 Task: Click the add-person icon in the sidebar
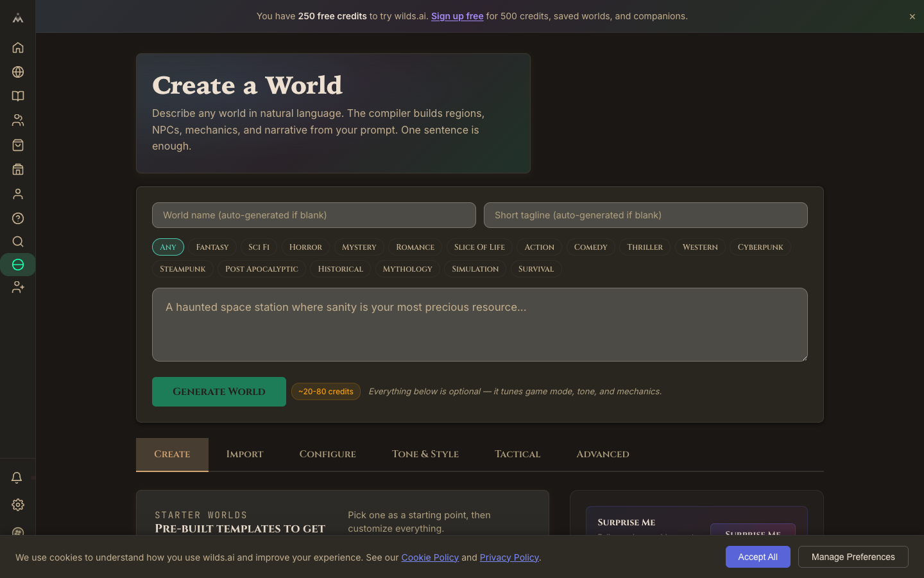click(18, 288)
